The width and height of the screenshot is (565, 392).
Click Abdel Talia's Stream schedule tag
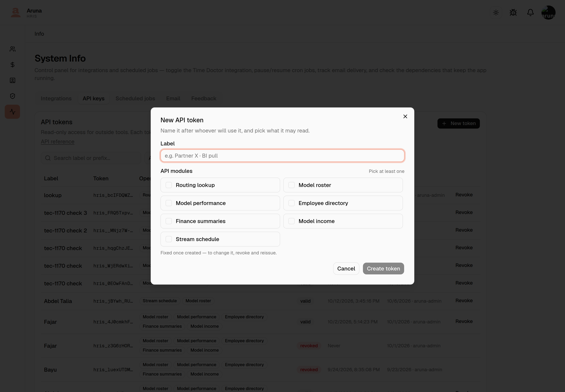coord(160,301)
